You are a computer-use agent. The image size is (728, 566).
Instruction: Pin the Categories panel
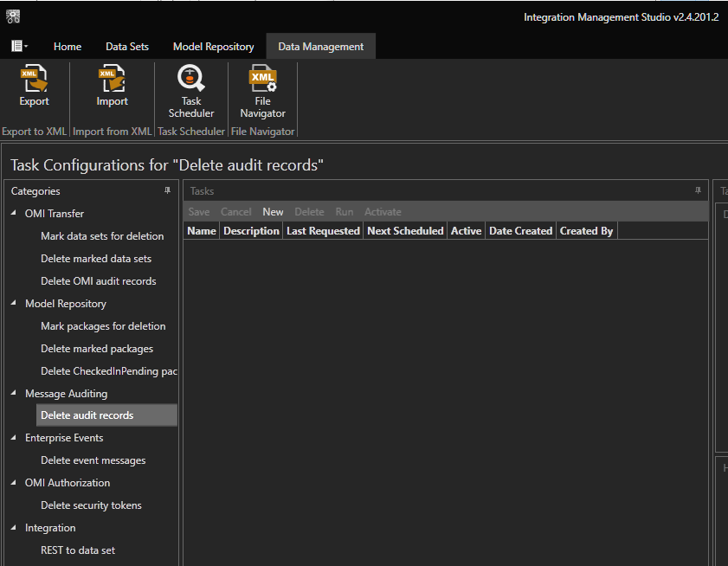[x=167, y=190]
